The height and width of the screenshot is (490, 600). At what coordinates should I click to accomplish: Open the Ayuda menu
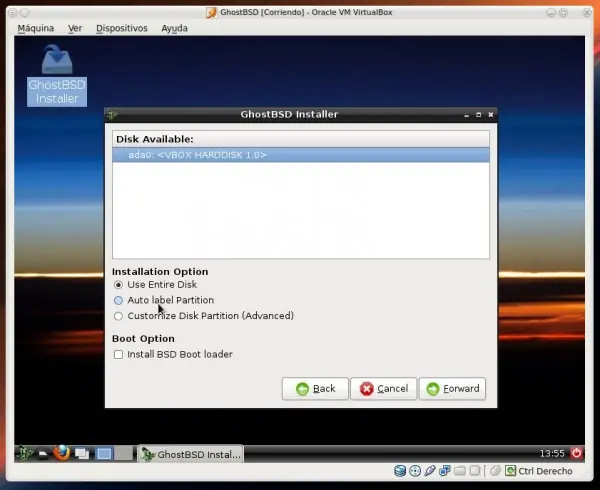click(x=174, y=28)
